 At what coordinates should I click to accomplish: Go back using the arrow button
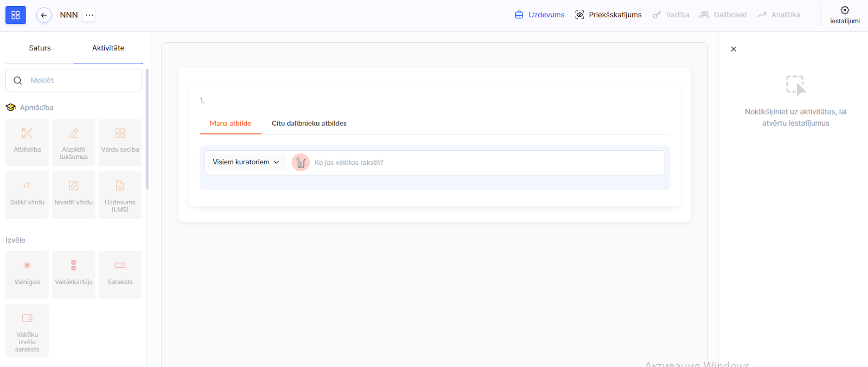tap(44, 15)
